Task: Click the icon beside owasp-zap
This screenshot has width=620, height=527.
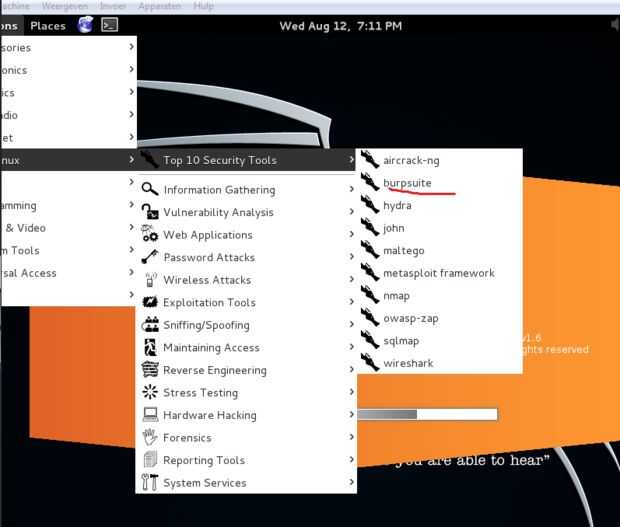Action: [370, 317]
